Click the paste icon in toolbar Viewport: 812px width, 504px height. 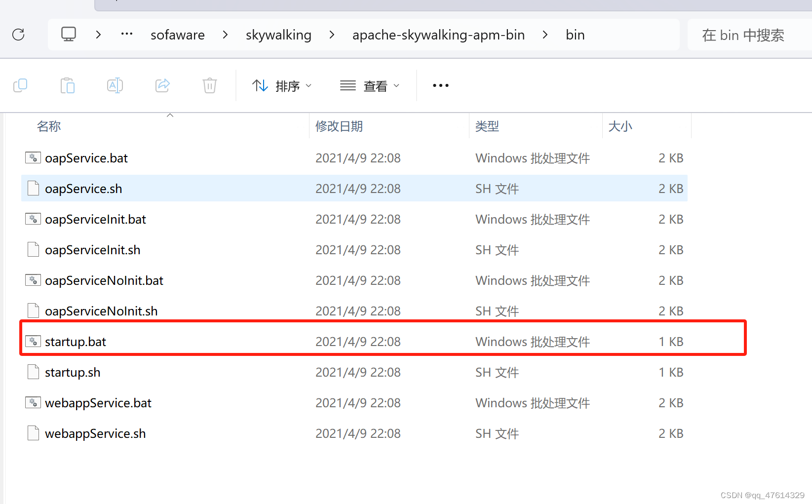point(68,85)
